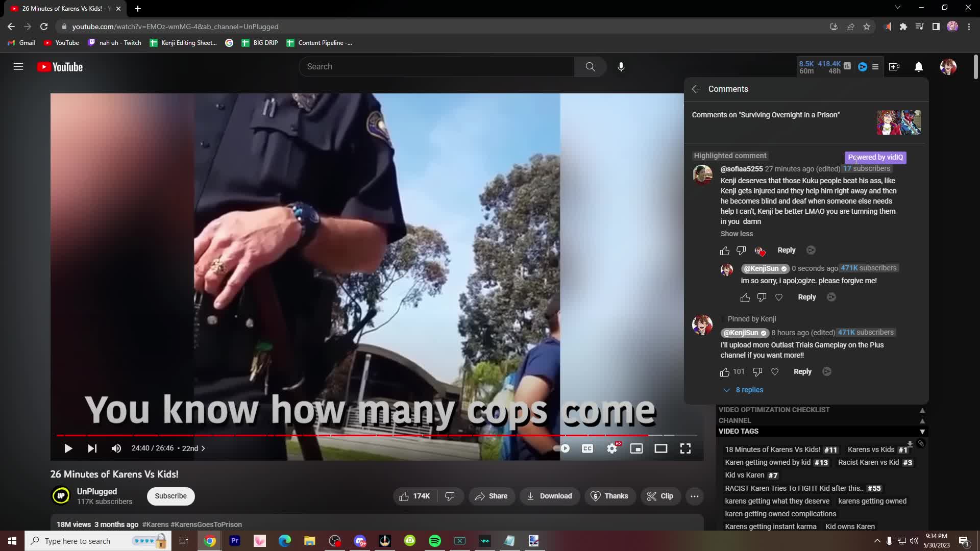
Task: Play the paused video
Action: click(x=68, y=448)
